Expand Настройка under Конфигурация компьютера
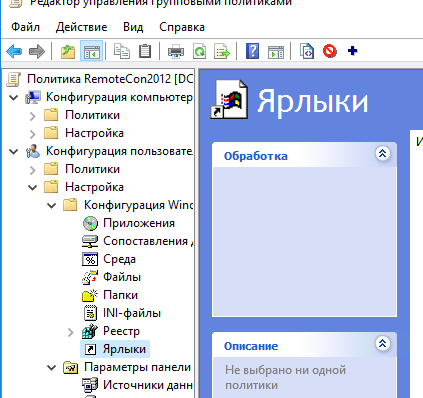The height and width of the screenshot is (398, 423). (32, 134)
